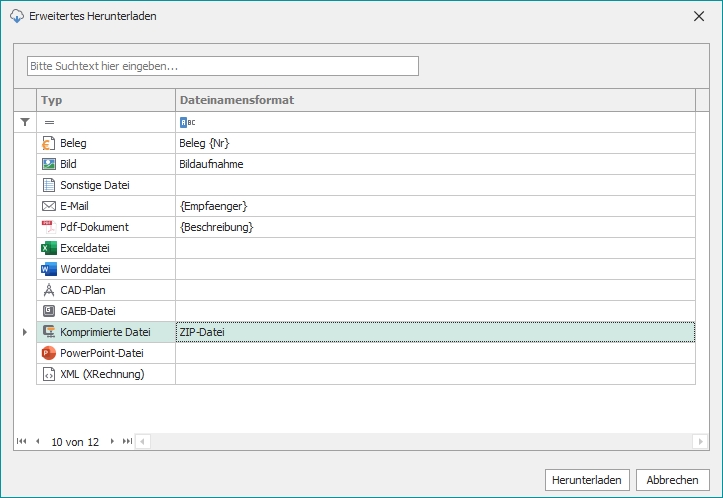Image resolution: width=723 pixels, height=498 pixels.
Task: Sort by the Dateinamensformat column header
Action: click(x=430, y=100)
